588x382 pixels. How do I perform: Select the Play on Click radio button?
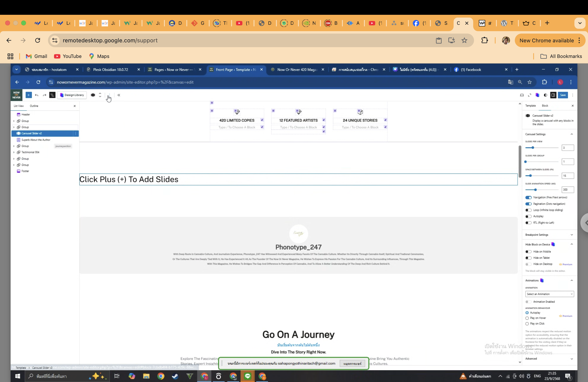pos(527,323)
